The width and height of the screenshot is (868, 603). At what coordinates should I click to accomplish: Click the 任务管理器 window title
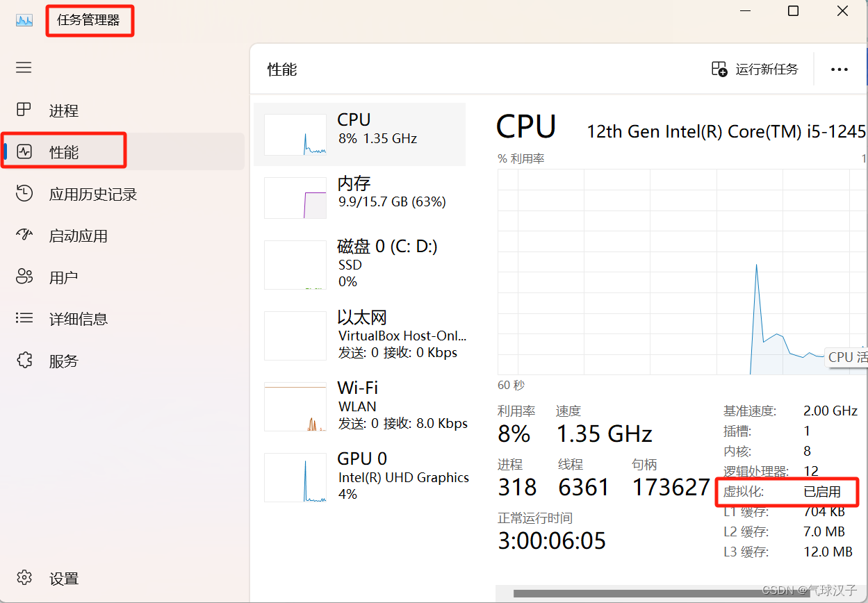tap(88, 20)
